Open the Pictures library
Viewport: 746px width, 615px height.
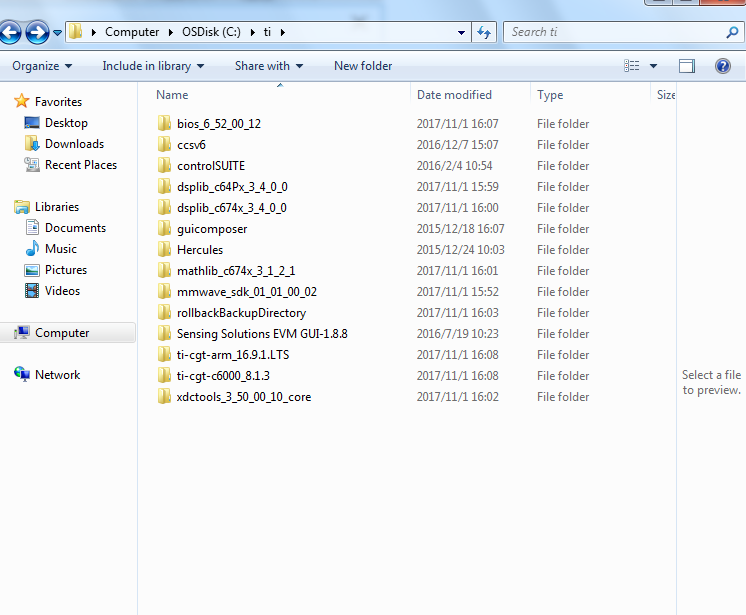pos(66,270)
